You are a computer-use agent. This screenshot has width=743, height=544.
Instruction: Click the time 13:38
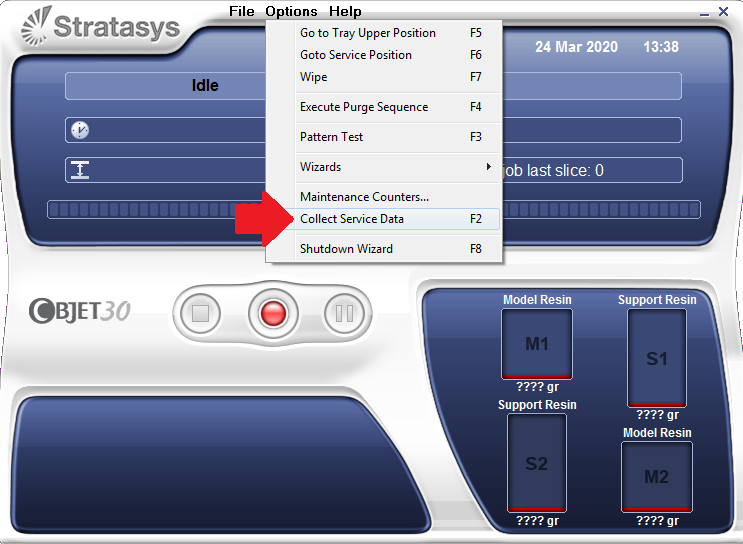click(x=661, y=47)
